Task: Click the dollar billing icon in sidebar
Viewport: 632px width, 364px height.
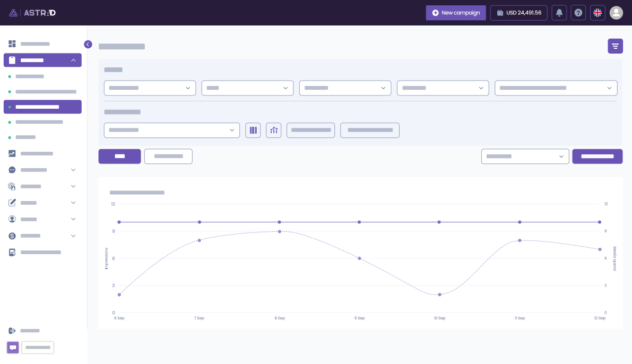Action: point(12,236)
